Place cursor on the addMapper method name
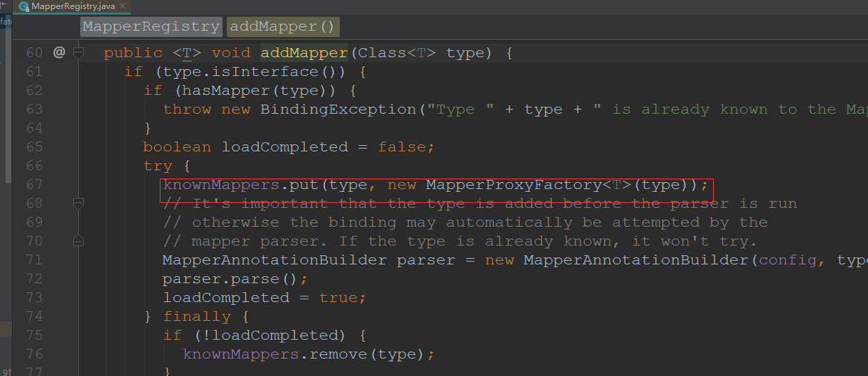The image size is (868, 376). (304, 53)
